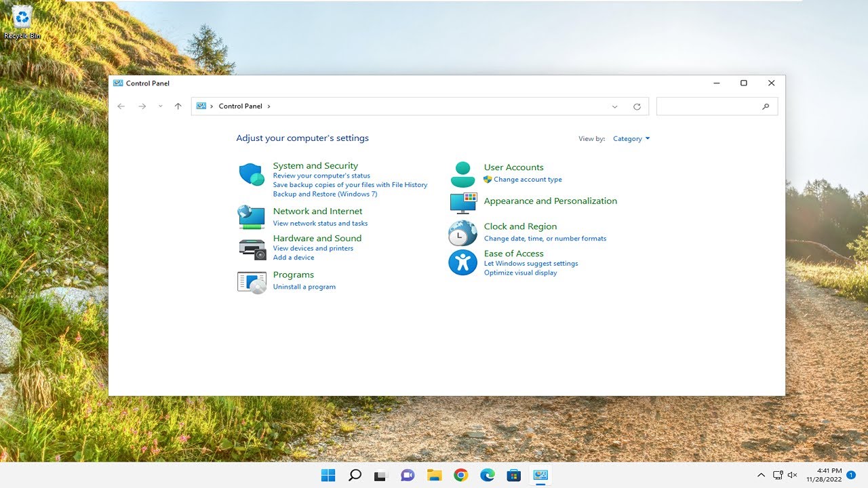Open the Ease of Access heading
The height and width of the screenshot is (488, 868).
click(x=513, y=254)
